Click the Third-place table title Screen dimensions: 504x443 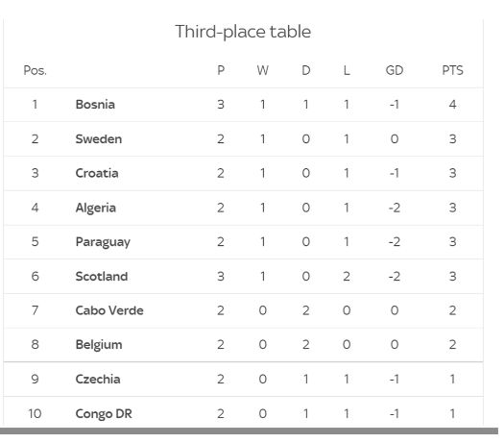(x=243, y=32)
